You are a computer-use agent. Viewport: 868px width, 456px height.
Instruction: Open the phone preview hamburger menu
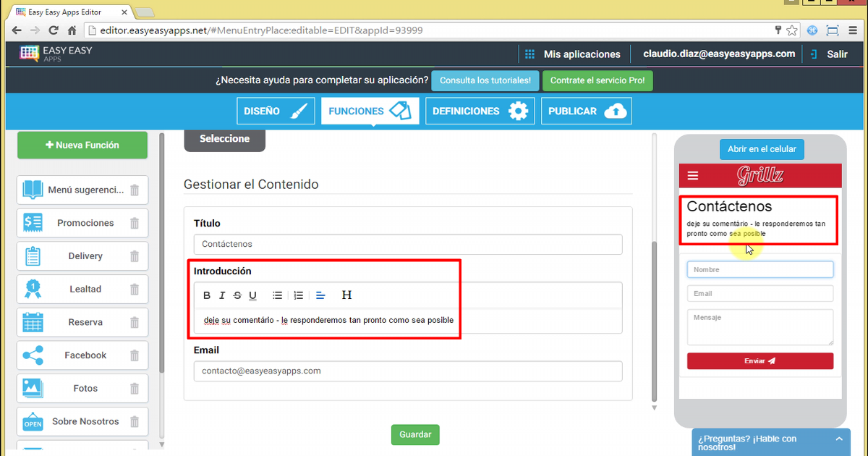click(x=693, y=175)
